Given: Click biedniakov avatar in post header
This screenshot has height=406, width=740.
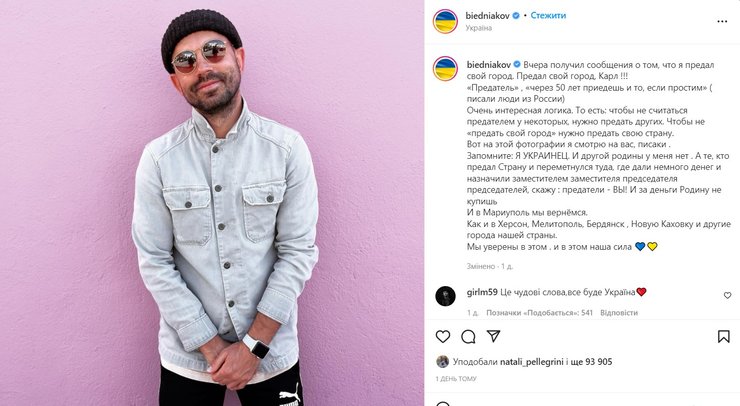Looking at the screenshot, I should coord(446,22).
